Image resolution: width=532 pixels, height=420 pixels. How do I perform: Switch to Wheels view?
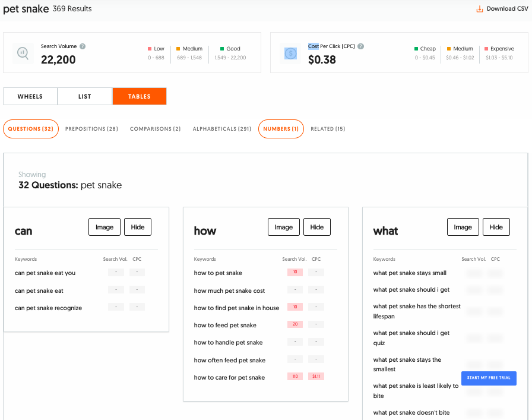coord(30,96)
